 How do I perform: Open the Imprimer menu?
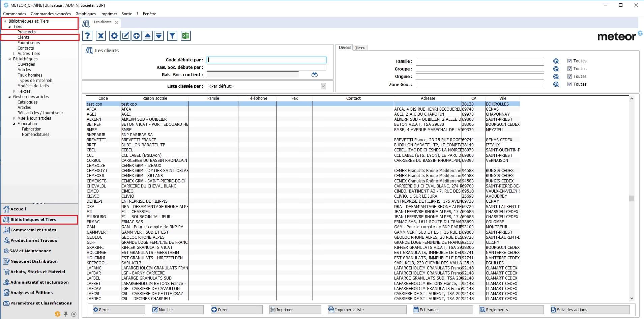109,14
